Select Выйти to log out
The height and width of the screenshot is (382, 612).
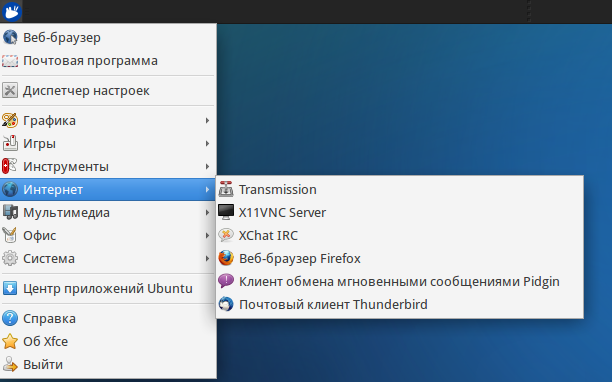pos(108,364)
